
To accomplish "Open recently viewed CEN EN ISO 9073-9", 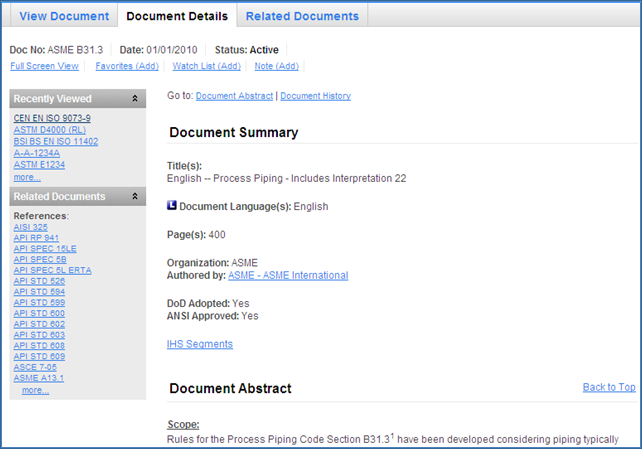I will [x=52, y=119].
